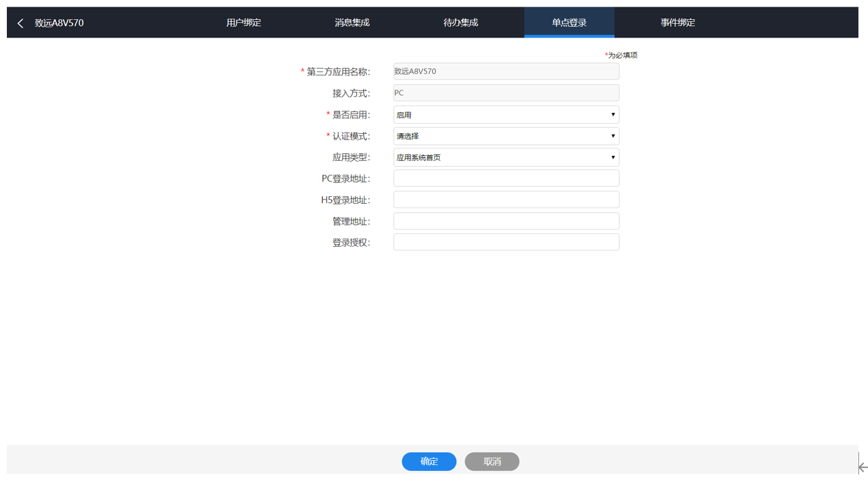Open the 认证模式 dropdown showing 请选择

pyautogui.click(x=506, y=136)
